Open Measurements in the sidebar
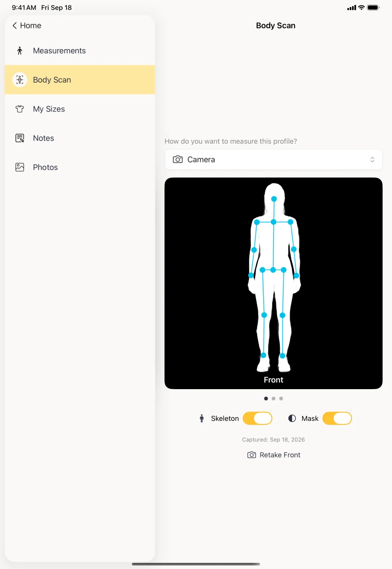 80,51
